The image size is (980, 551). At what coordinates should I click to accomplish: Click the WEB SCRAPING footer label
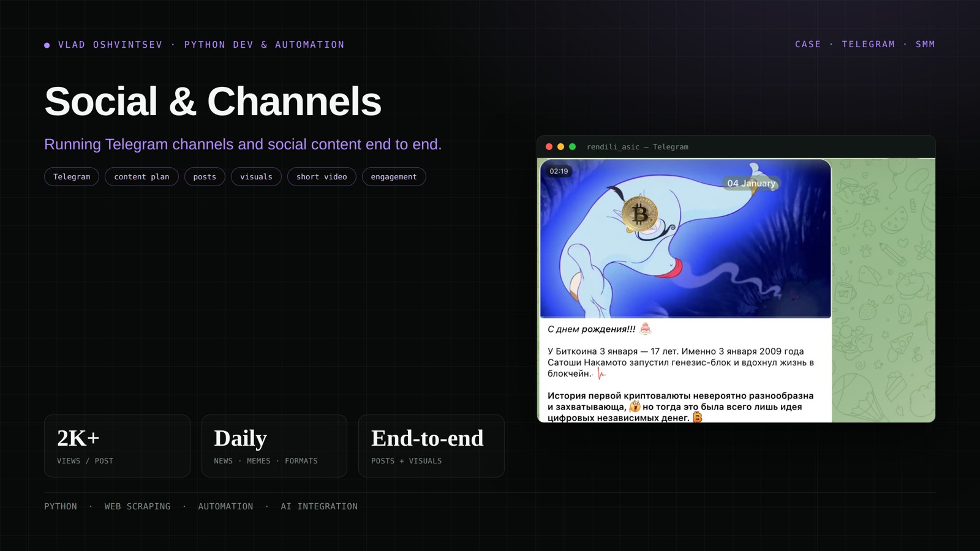pyautogui.click(x=137, y=506)
